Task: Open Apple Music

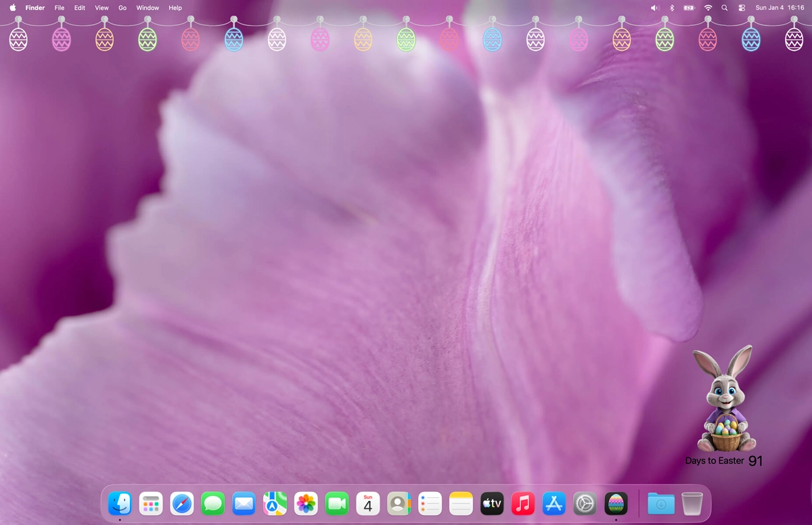Action: click(522, 503)
